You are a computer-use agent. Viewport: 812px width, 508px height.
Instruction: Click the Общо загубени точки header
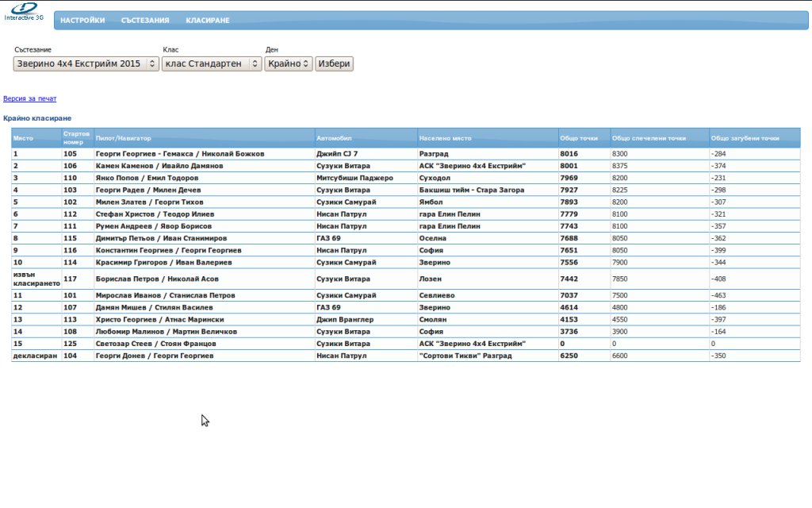pos(745,138)
